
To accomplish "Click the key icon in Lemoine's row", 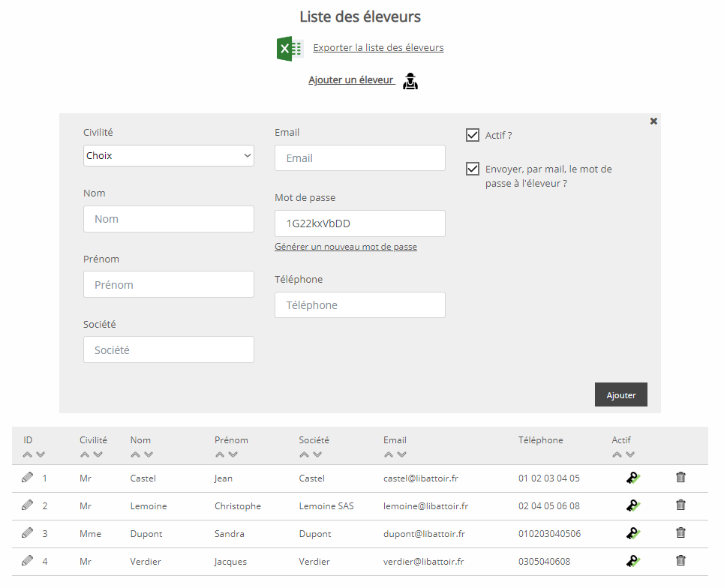I will click(x=633, y=505).
